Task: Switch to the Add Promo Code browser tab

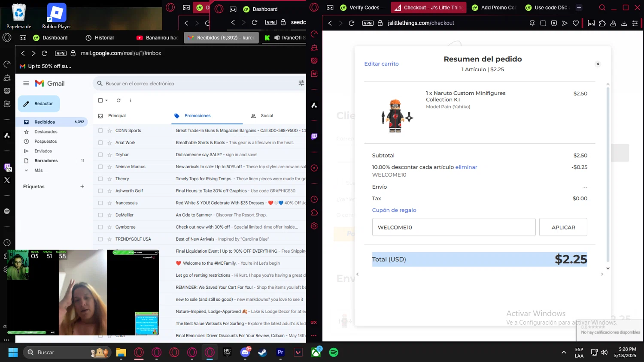Action: (x=494, y=8)
